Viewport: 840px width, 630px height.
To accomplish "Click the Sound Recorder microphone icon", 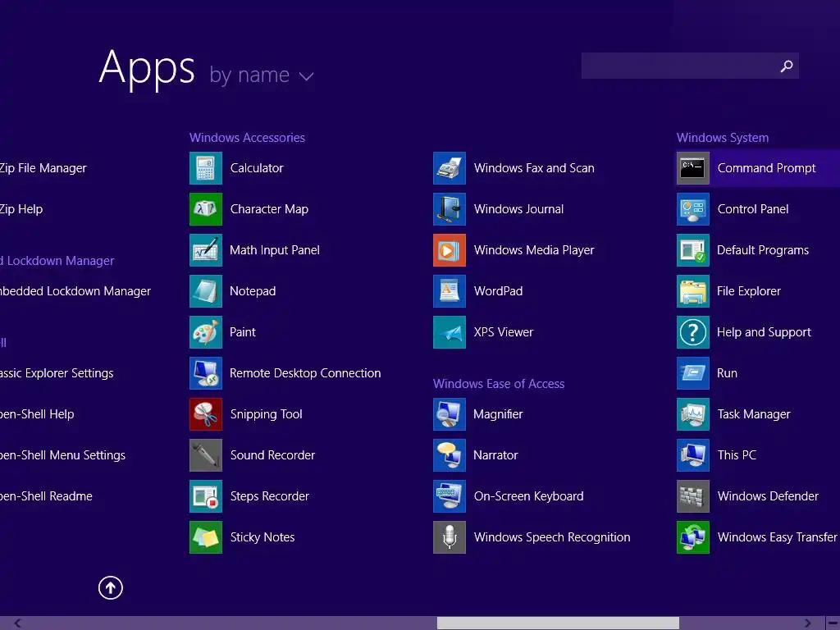I will [206, 454].
